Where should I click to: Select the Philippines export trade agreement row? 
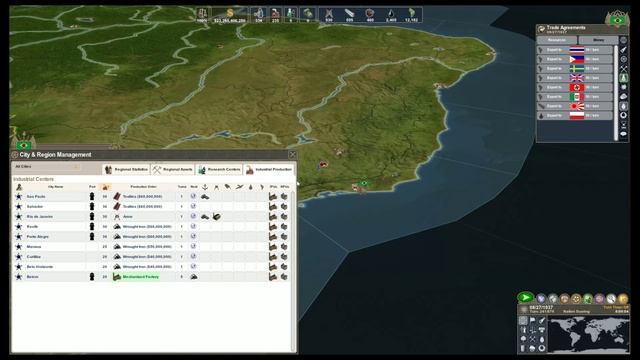[x=575, y=59]
